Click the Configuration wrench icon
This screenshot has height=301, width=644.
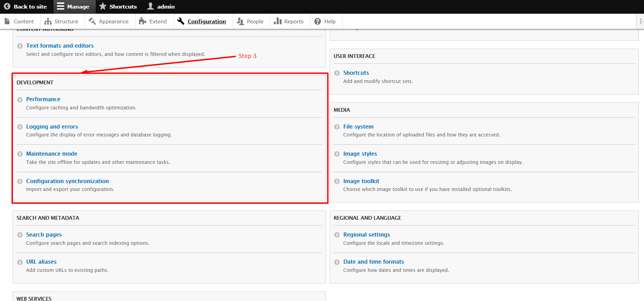click(181, 21)
